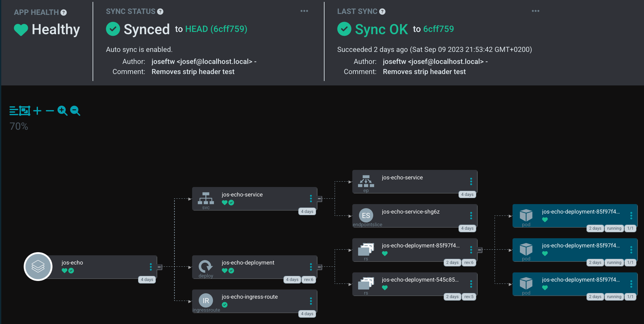Click the green Healthy heart icon

[x=21, y=30]
